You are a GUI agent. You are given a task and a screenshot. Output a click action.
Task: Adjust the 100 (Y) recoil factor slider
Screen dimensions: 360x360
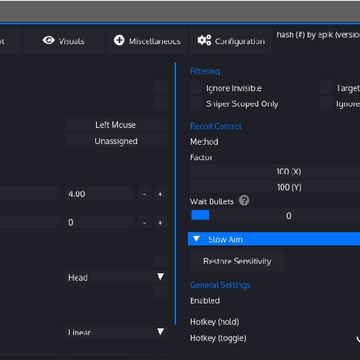tap(275, 187)
